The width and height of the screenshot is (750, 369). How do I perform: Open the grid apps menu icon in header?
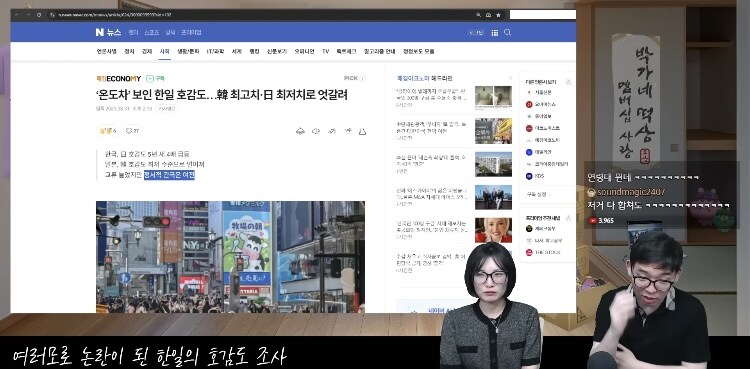point(495,33)
